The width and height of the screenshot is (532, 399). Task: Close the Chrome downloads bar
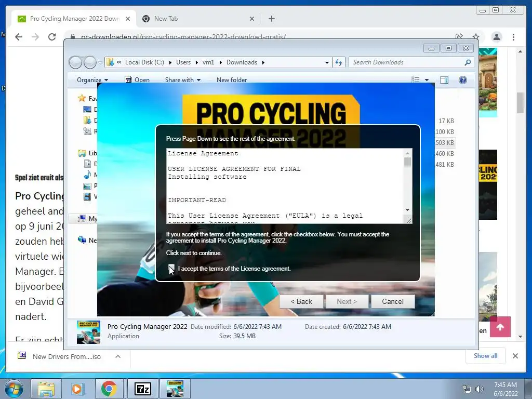tap(515, 356)
